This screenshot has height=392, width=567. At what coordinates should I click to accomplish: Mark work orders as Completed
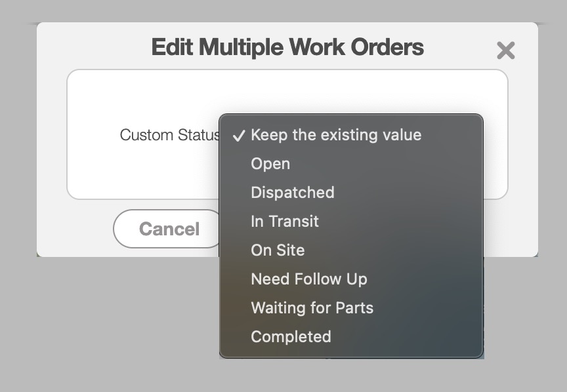tap(291, 337)
